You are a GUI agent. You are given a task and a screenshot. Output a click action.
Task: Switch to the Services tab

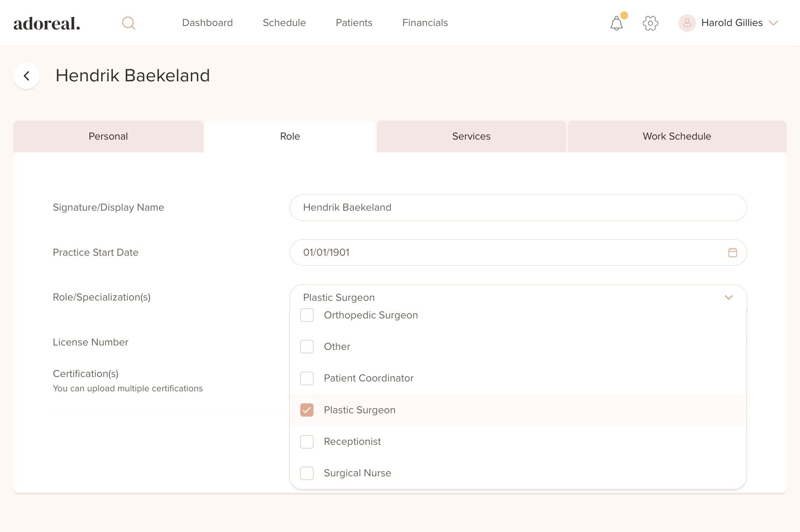click(x=471, y=136)
